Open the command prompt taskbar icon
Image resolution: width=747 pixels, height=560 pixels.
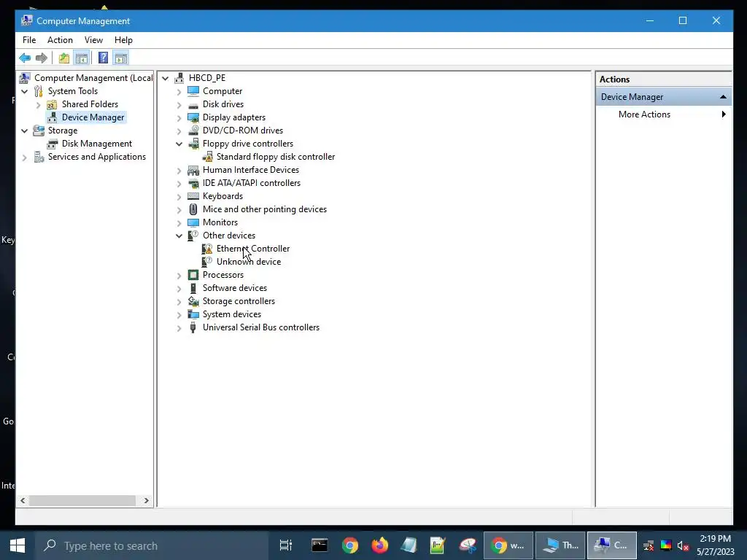(320, 545)
